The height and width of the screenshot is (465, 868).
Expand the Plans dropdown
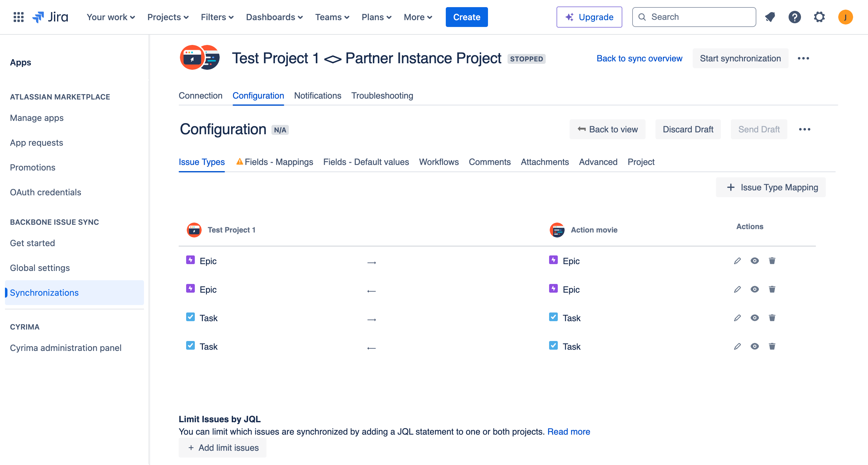coord(376,17)
